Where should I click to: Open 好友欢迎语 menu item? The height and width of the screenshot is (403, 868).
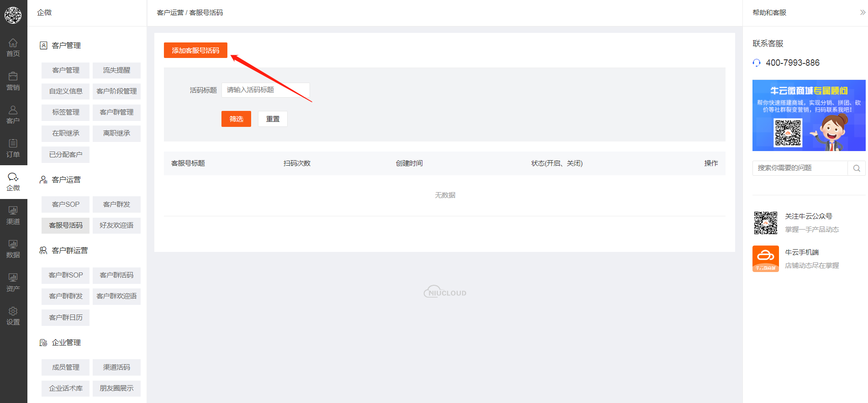pyautogui.click(x=116, y=225)
